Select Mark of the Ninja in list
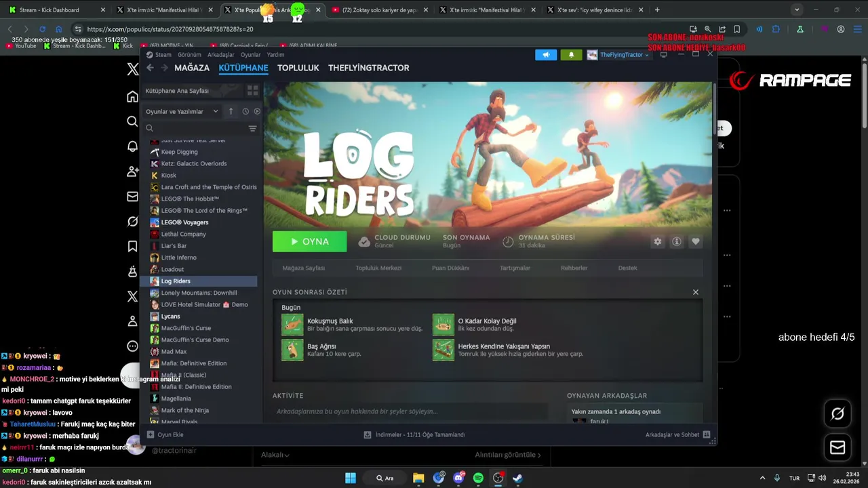Viewport: 868px width, 488px height. click(184, 410)
